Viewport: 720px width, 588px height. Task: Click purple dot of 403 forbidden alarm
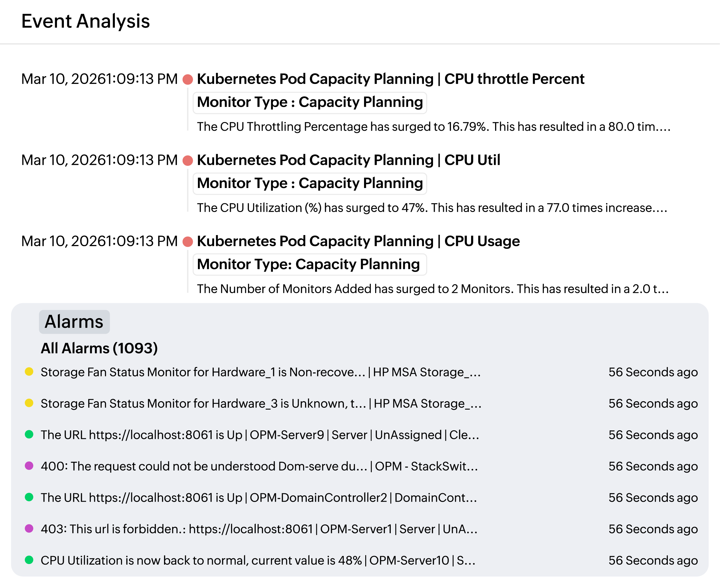[29, 528]
